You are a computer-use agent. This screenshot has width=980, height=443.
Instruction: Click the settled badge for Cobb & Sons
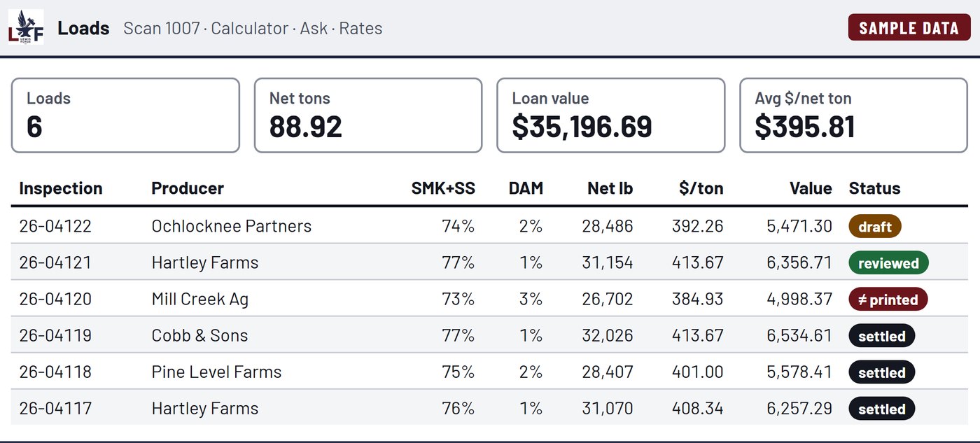click(882, 336)
